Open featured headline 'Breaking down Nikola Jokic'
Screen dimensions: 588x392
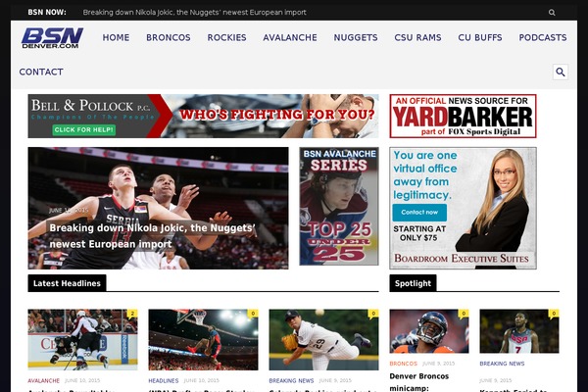coord(152,236)
